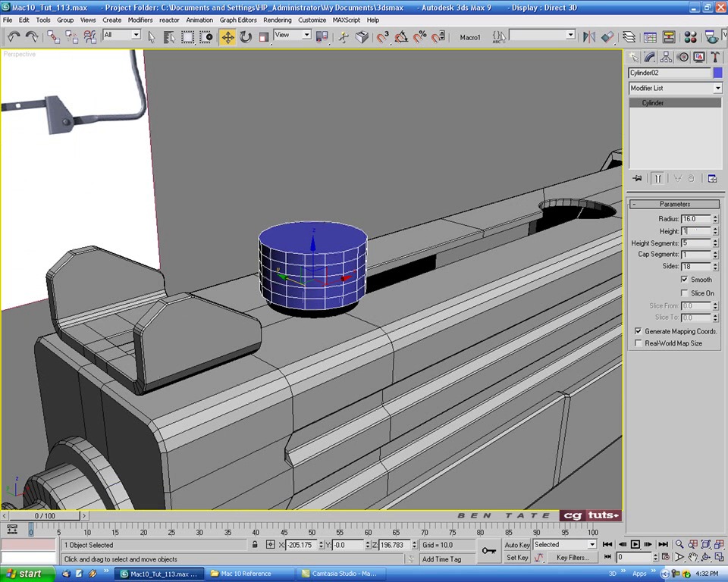The width and height of the screenshot is (728, 582).
Task: Click Go to Start playback button
Action: [x=607, y=544]
